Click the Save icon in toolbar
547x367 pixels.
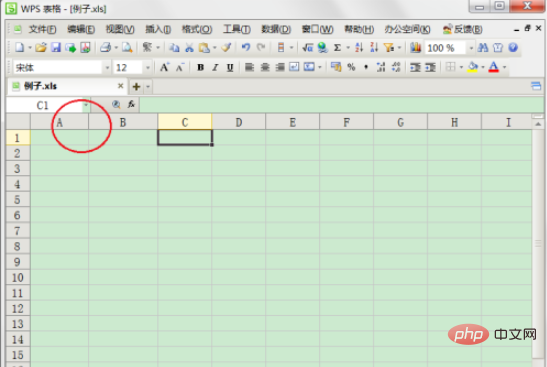pyautogui.click(x=56, y=47)
